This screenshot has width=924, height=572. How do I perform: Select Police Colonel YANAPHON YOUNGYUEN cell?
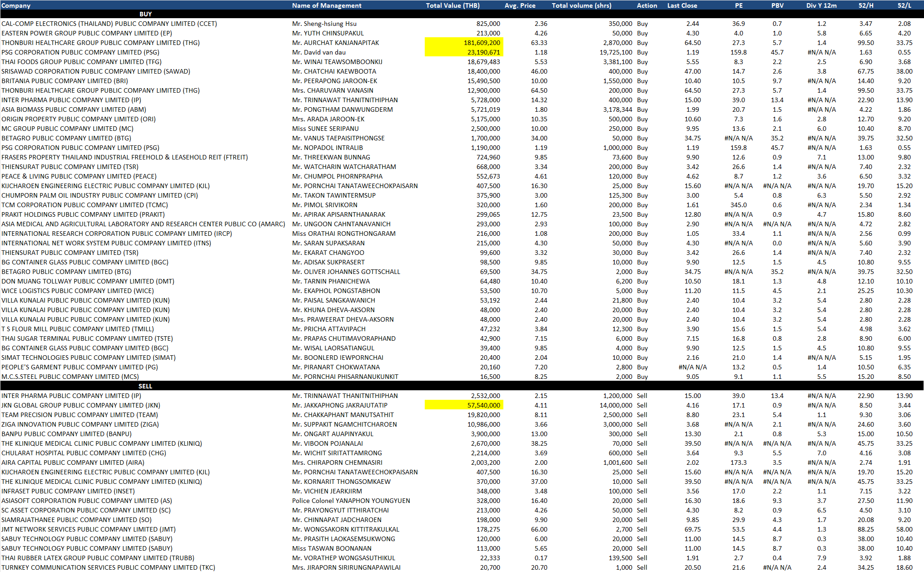tap(351, 501)
